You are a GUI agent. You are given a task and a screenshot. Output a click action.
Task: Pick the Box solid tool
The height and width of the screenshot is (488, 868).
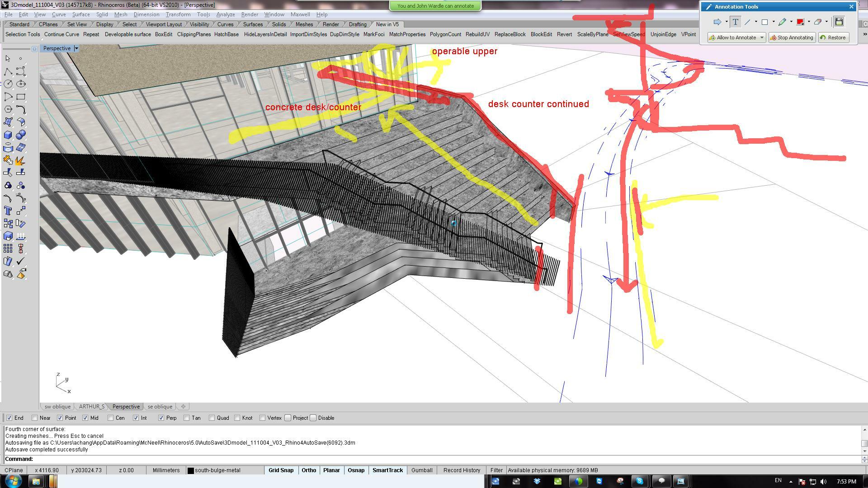[x=8, y=135]
